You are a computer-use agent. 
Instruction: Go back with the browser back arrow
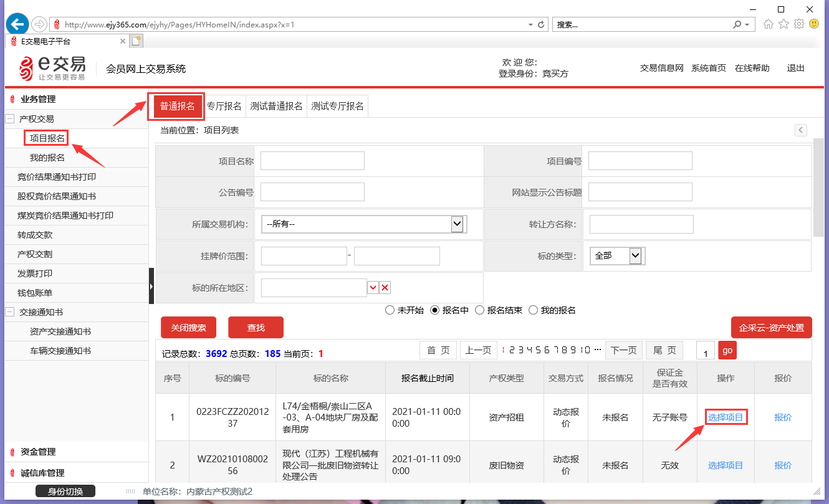pos(17,24)
